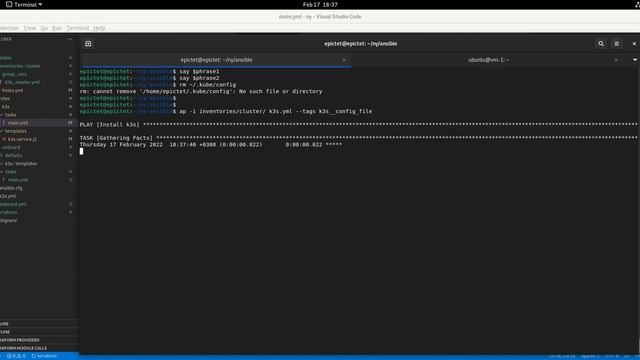Expand the Terraform Module Calls section
The height and width of the screenshot is (360, 640).
[39, 348]
